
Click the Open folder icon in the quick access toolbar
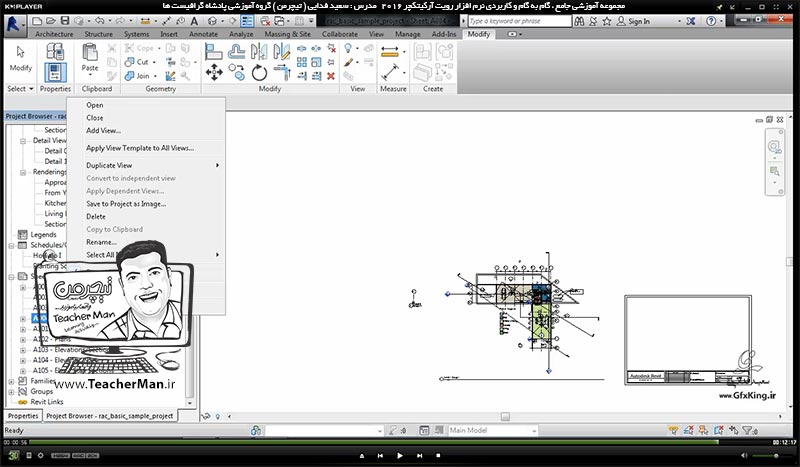[x=51, y=21]
